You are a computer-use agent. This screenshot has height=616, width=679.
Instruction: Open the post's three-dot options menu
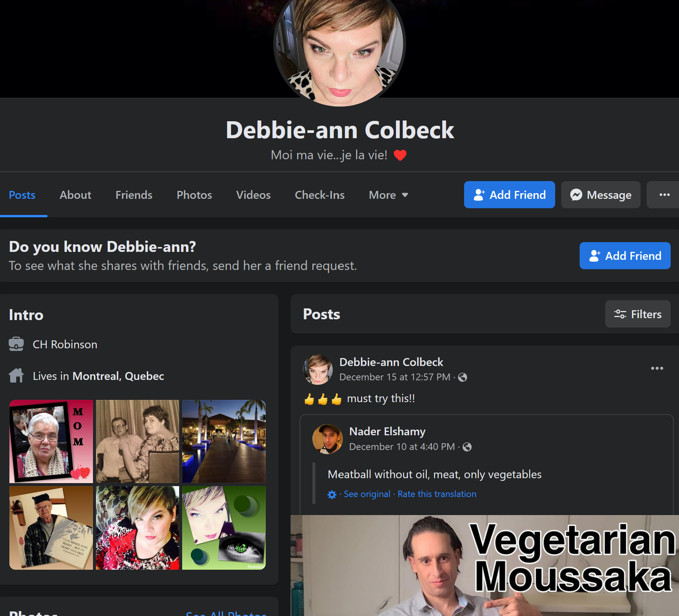657,368
